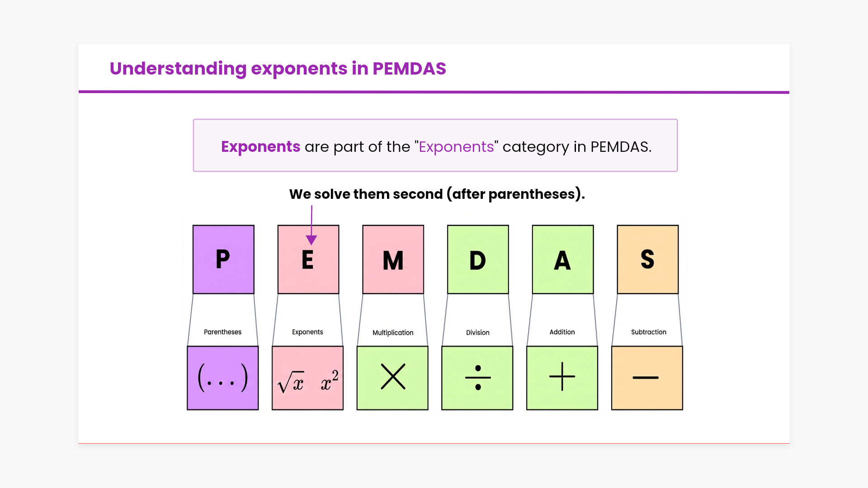Select the green D letter tile
The height and width of the screenshot is (488, 868).
478,259
